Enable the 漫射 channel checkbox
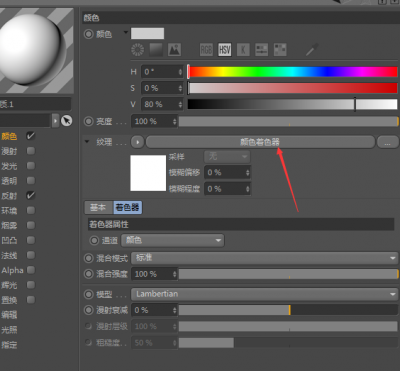 [x=31, y=151]
